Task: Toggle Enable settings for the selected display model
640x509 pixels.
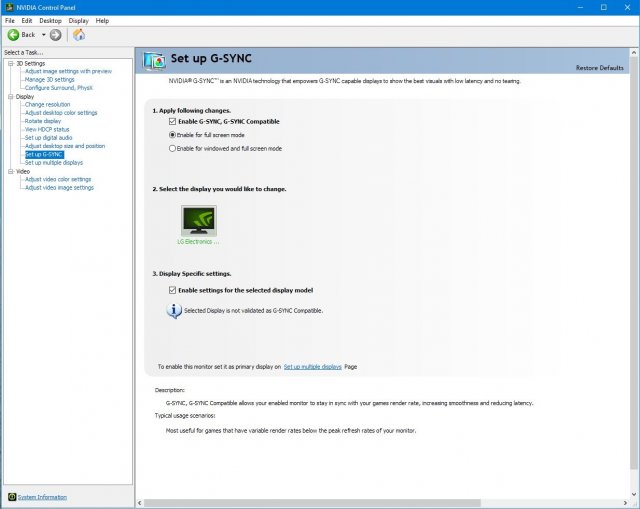Action: point(173,290)
